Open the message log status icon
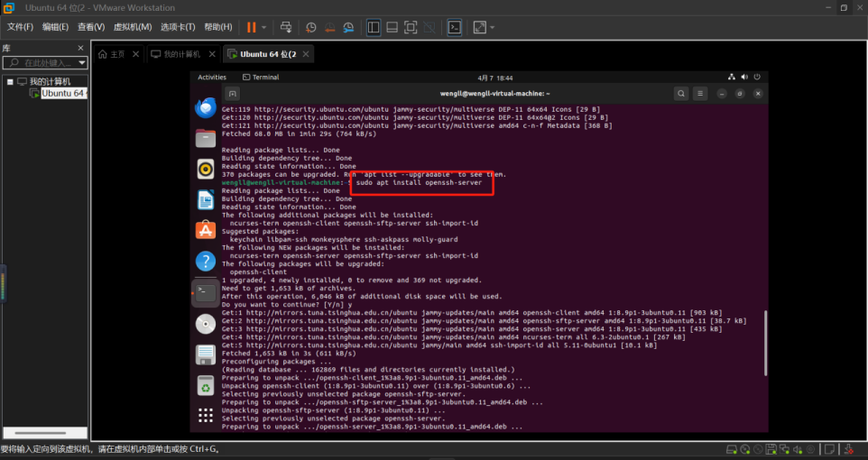Image resolution: width=868 pixels, height=460 pixels. pos(829,449)
